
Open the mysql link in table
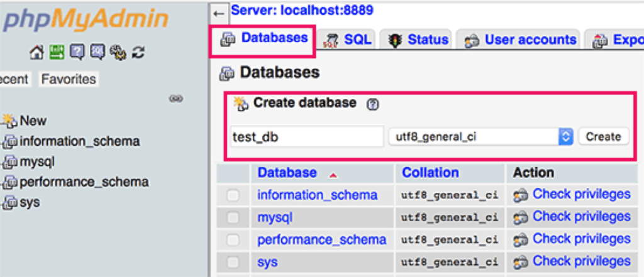[x=275, y=217]
